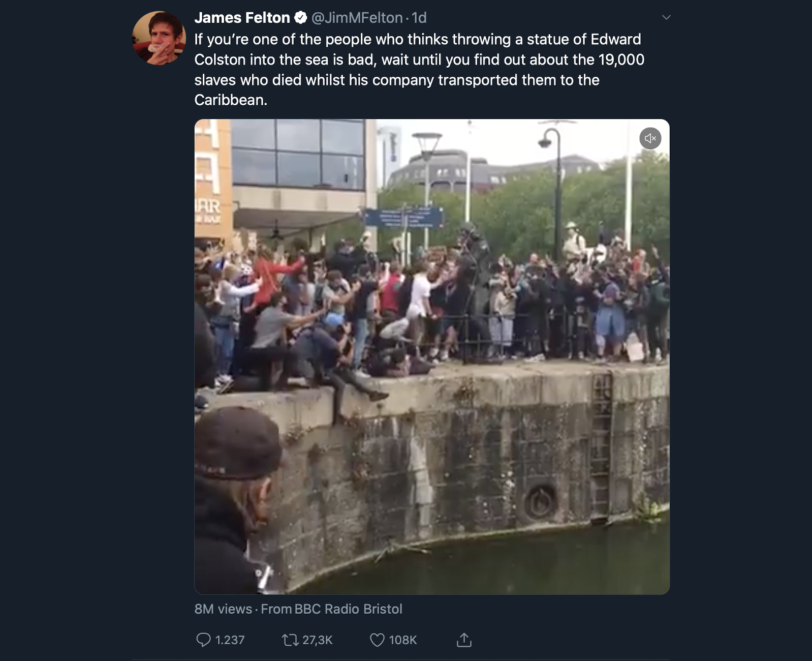Click the 8M views label
This screenshot has height=661, width=812.
point(223,609)
